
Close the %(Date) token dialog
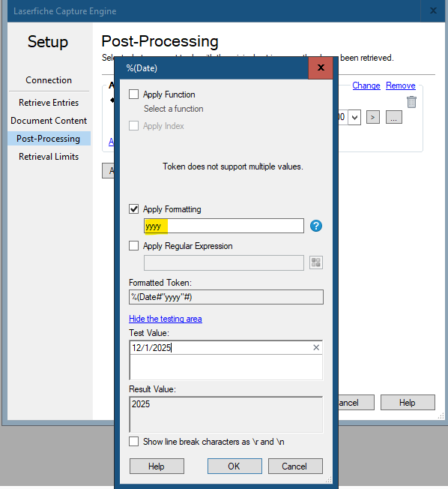tap(321, 67)
